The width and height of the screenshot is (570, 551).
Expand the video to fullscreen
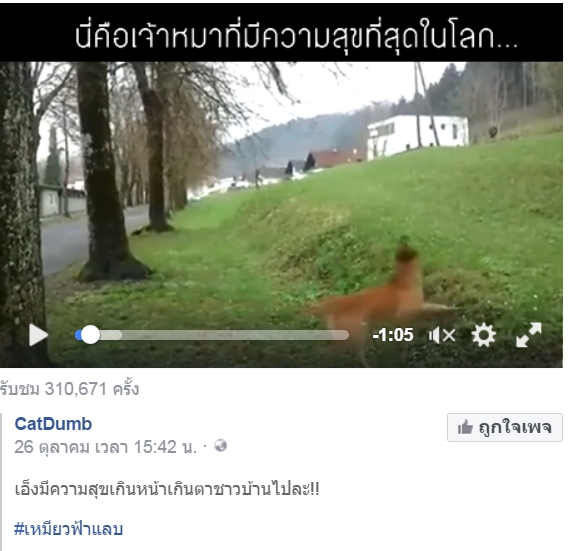[529, 335]
